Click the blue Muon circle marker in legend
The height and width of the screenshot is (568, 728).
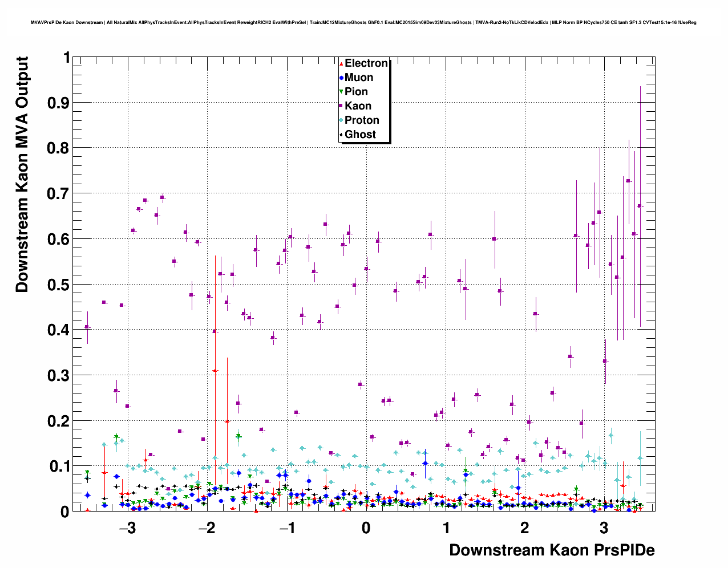coord(341,78)
